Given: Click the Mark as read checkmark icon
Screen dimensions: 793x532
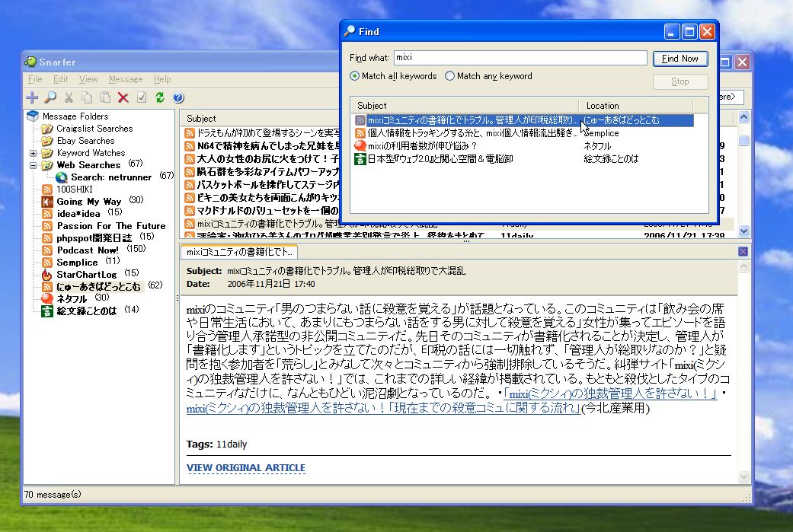Looking at the screenshot, I should tap(142, 97).
